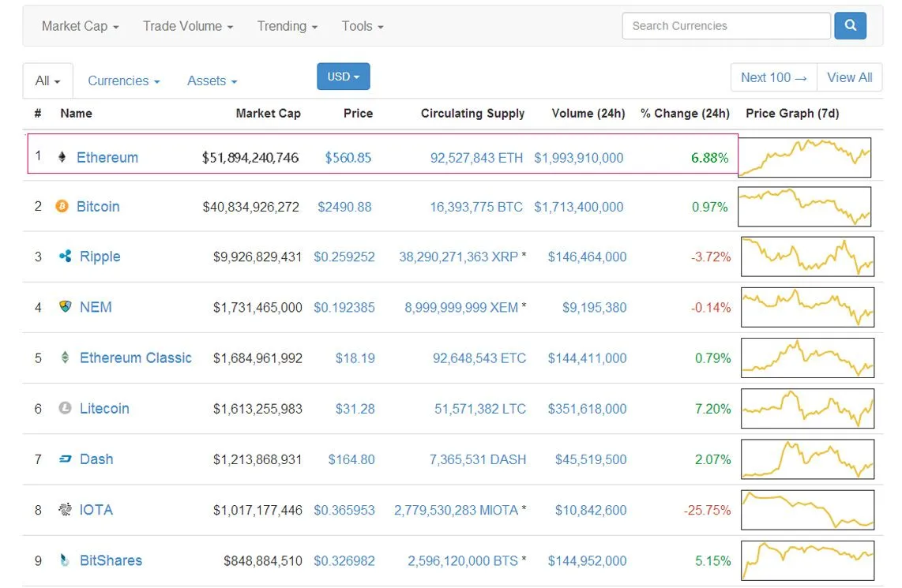Click the supply 8,999,999,999 XEM
The image size is (902, 588).
pos(461,308)
